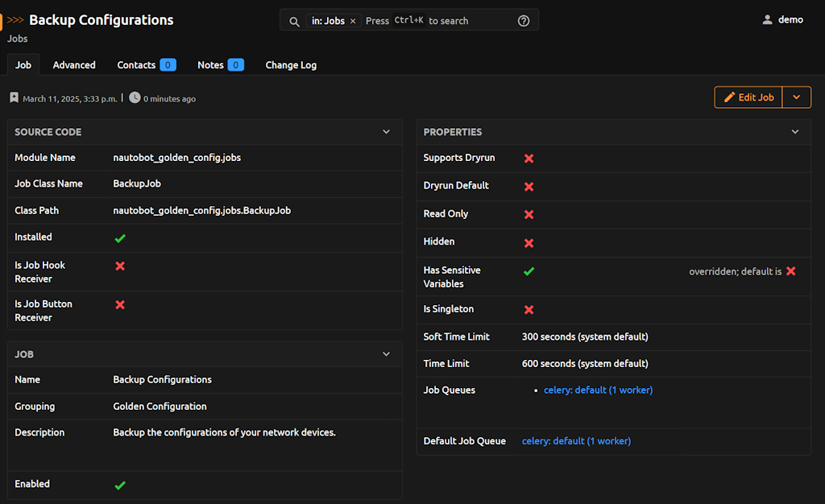
Task: Open the Default Job Queue celery link
Action: tap(576, 441)
